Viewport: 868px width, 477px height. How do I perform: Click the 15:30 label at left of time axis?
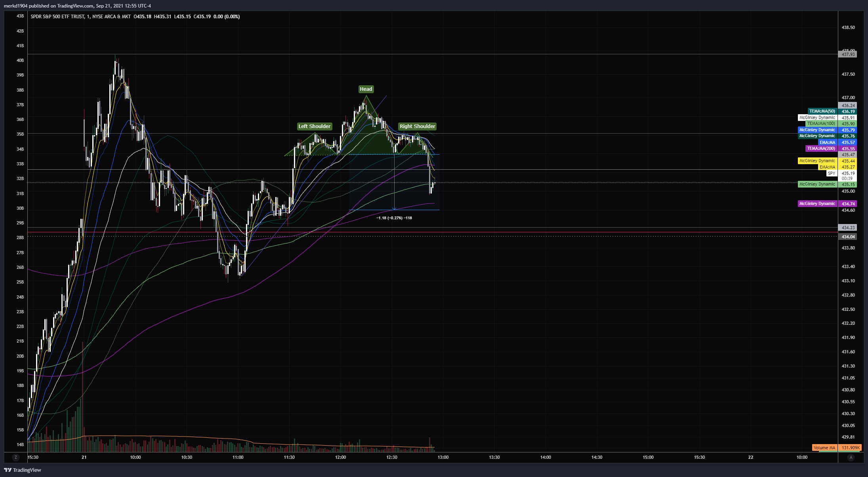pos(33,457)
